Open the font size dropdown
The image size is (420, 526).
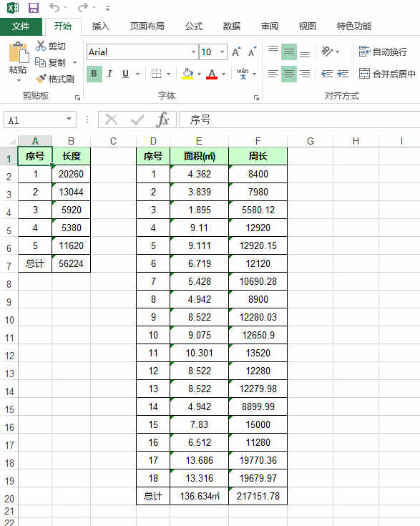click(x=222, y=52)
